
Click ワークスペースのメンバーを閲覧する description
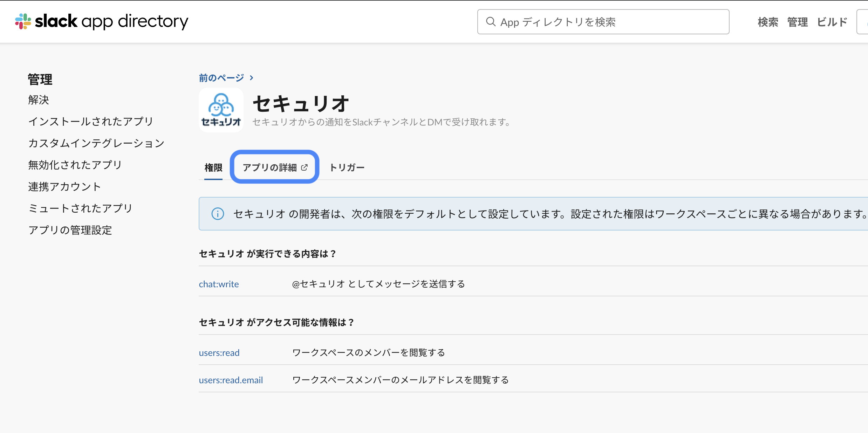pyautogui.click(x=369, y=352)
